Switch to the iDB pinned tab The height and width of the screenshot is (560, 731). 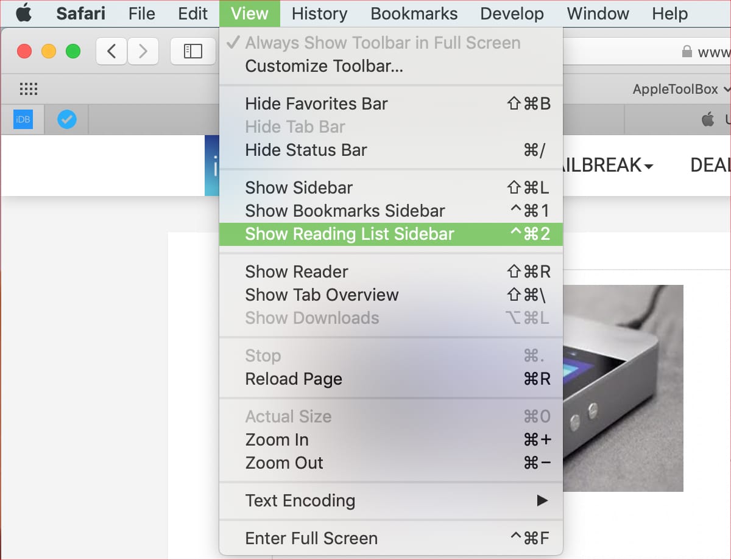tap(23, 120)
